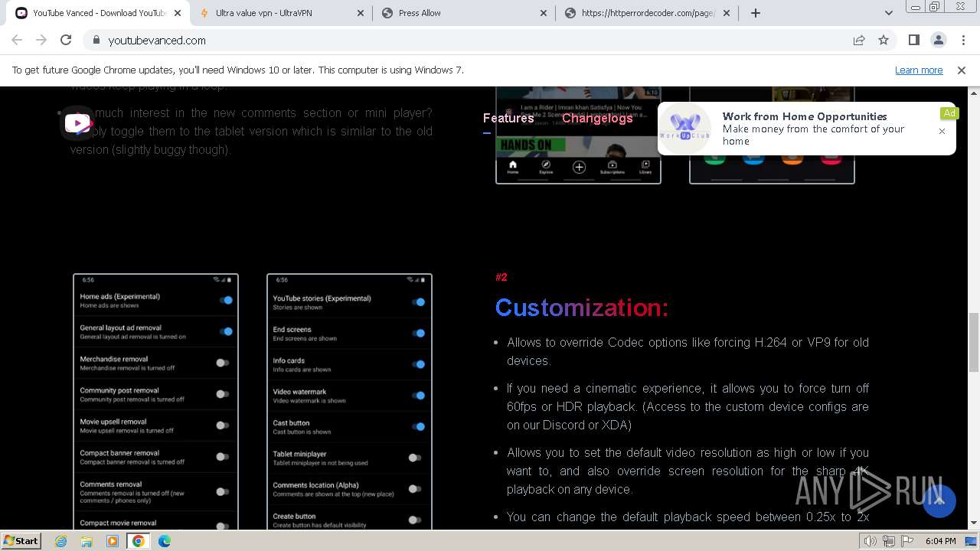980x551 pixels.
Task: Enable the Compact banner removal switch
Action: pyautogui.click(x=222, y=457)
